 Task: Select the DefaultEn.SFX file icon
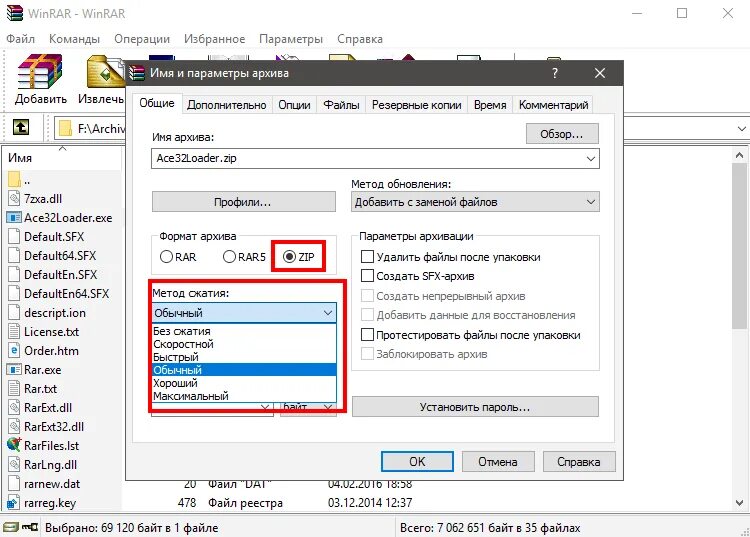click(x=14, y=274)
